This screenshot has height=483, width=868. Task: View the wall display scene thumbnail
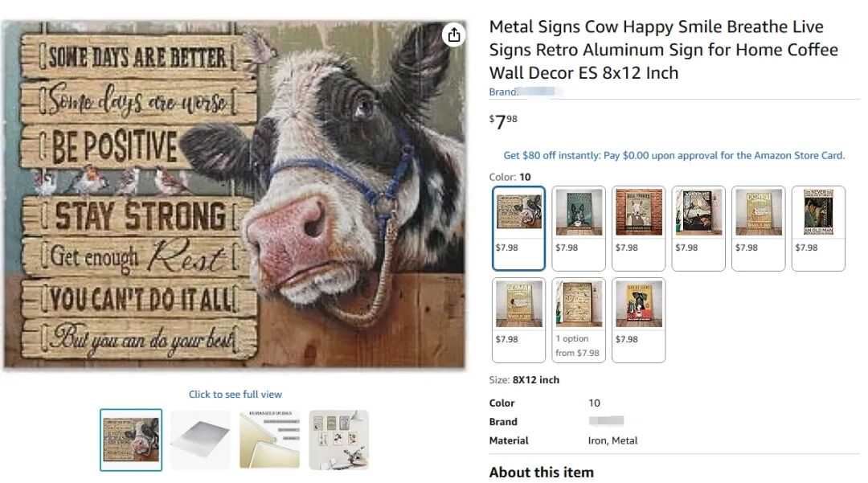click(x=339, y=440)
